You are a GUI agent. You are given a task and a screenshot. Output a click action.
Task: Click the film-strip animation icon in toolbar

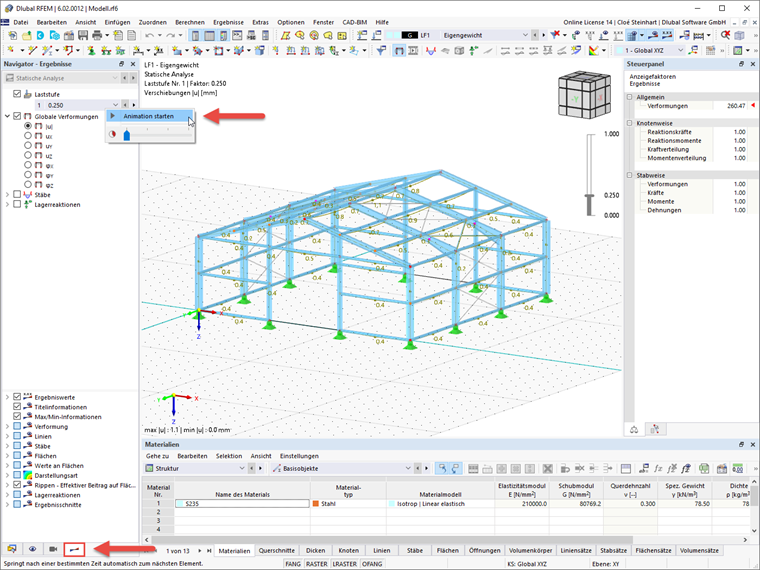[x=413, y=50]
